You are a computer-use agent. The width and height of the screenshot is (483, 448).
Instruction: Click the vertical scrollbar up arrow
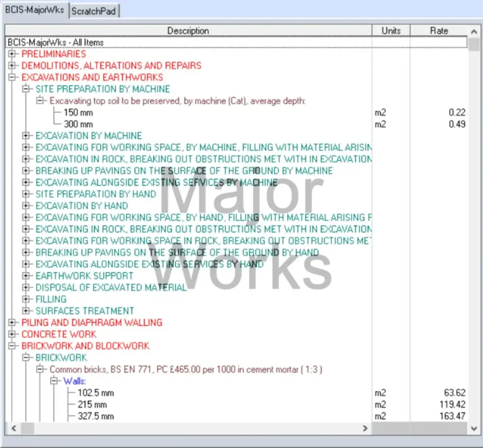(474, 31)
